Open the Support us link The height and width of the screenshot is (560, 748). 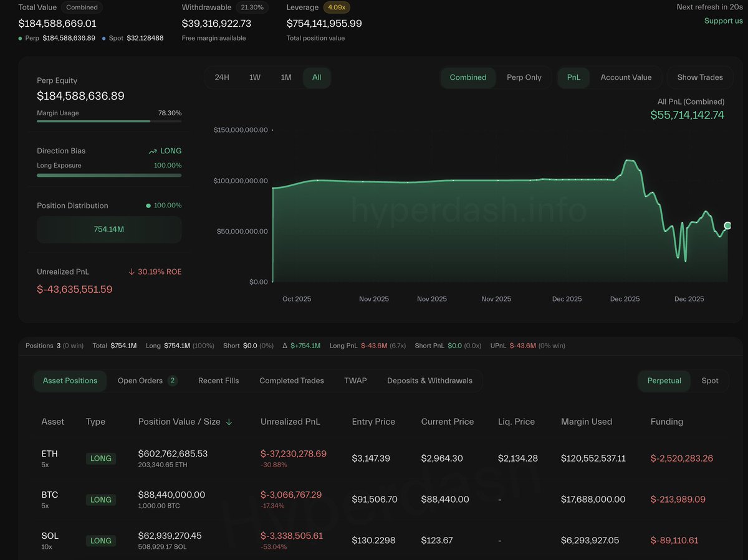coord(723,21)
